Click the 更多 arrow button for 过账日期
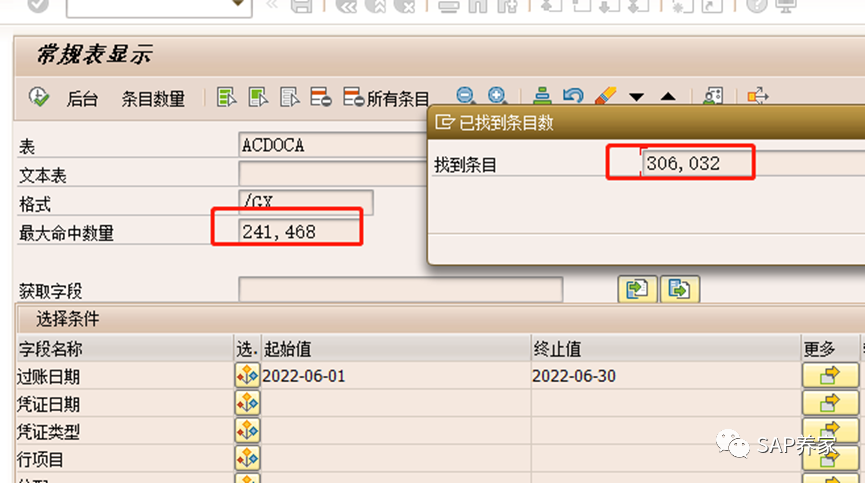 click(830, 375)
